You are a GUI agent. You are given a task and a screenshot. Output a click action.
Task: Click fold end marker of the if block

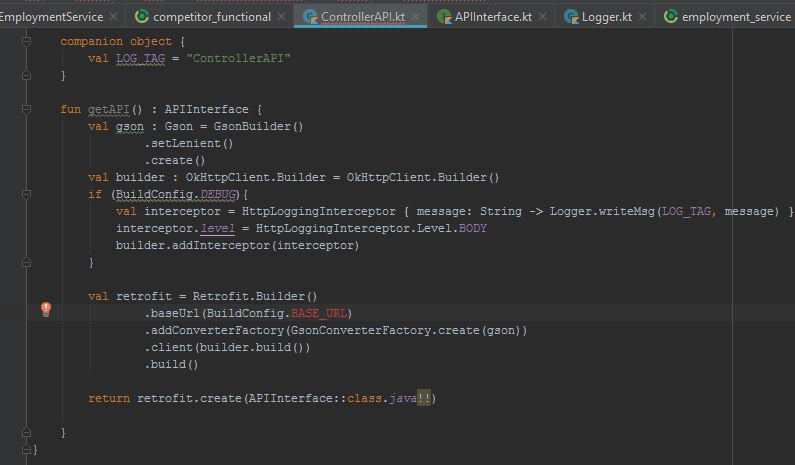click(26, 262)
